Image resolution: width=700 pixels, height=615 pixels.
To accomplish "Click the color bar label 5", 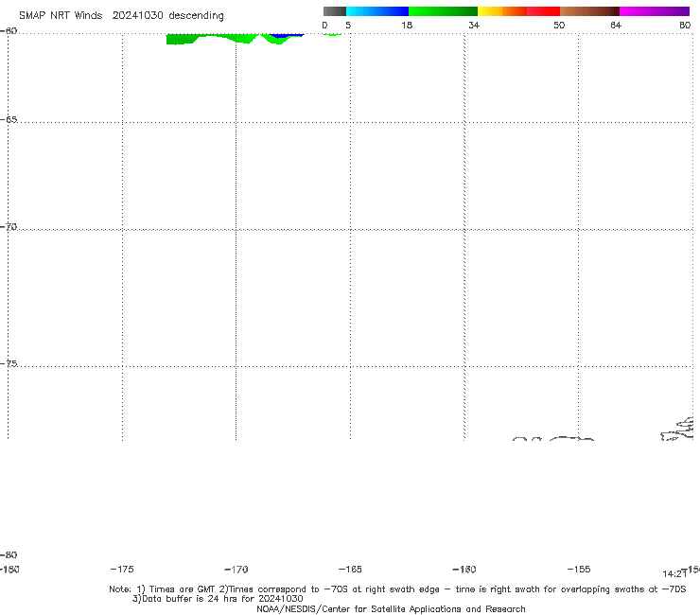I will [348, 25].
